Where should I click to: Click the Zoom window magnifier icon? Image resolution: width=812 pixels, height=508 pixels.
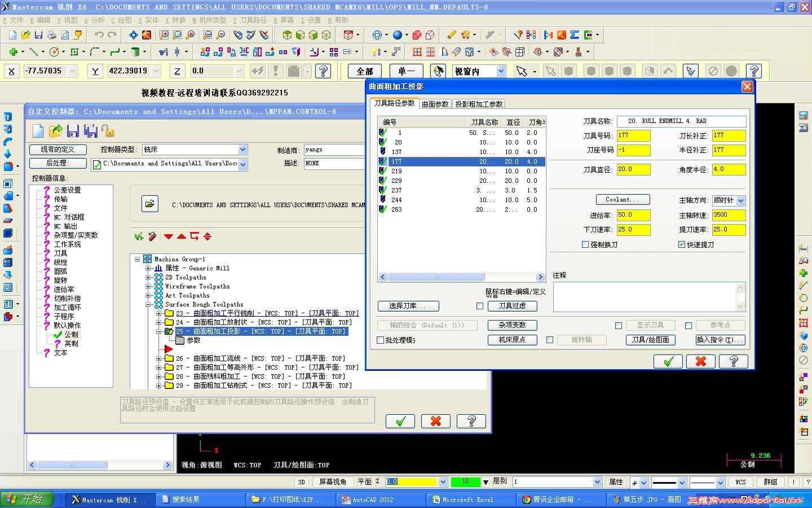click(164, 35)
